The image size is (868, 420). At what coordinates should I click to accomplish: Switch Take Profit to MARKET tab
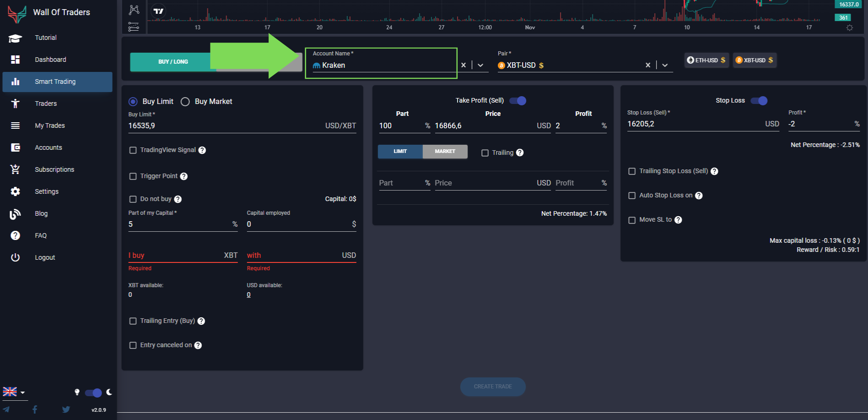445,151
